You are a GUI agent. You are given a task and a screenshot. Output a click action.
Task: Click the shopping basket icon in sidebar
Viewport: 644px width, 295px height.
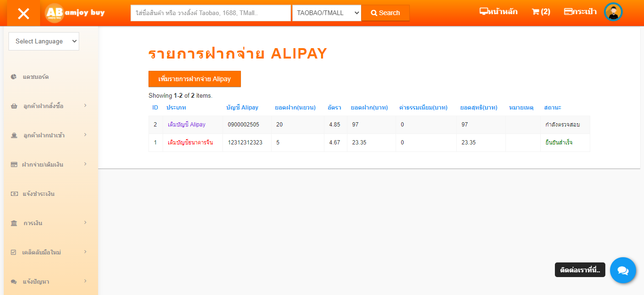(14, 106)
